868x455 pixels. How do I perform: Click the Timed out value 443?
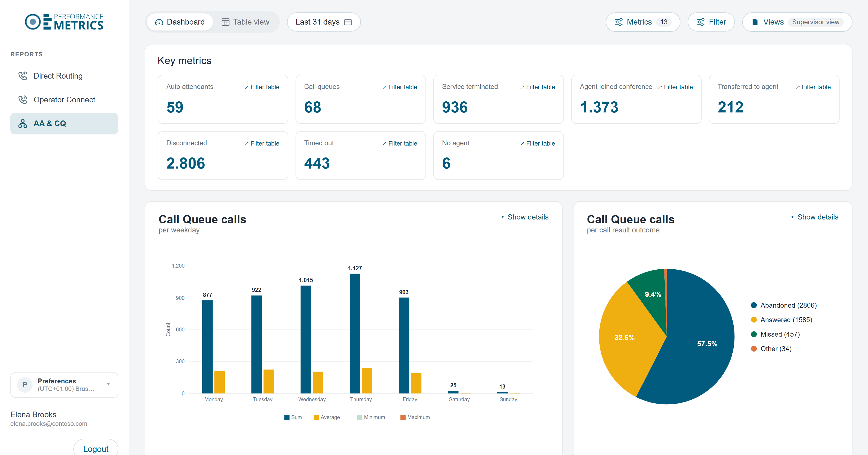(317, 164)
